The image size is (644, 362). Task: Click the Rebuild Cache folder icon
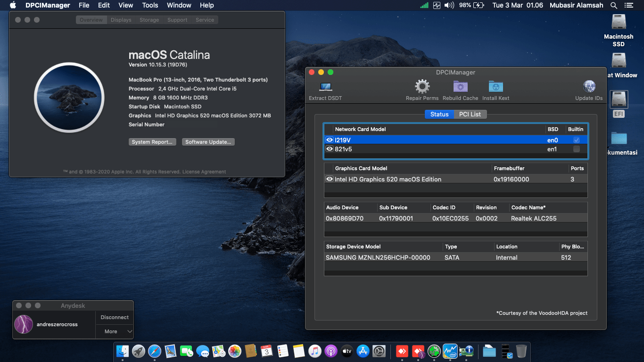point(461,87)
